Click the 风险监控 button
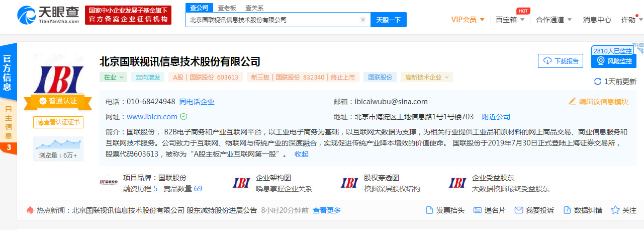This screenshot has height=230, width=644. pyautogui.click(x=614, y=61)
